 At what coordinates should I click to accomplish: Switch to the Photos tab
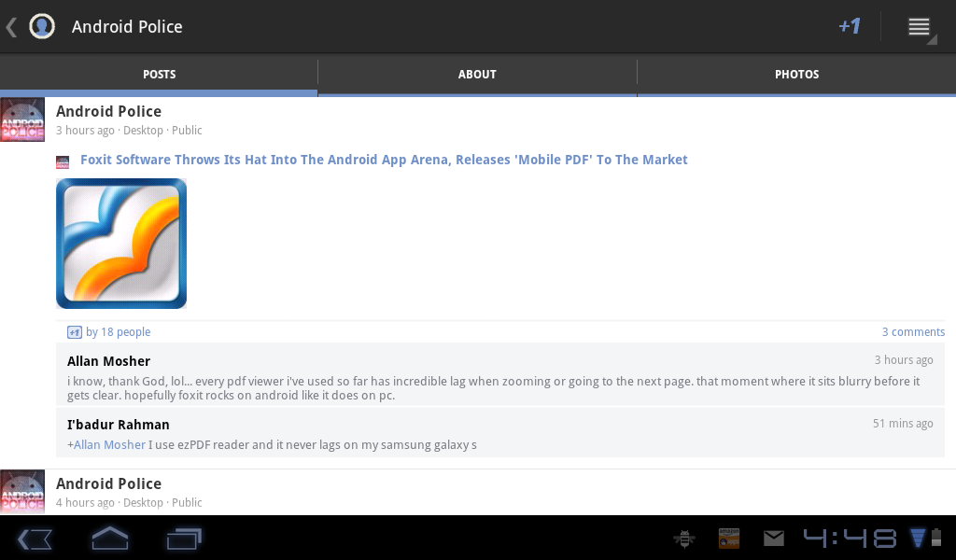(x=796, y=75)
